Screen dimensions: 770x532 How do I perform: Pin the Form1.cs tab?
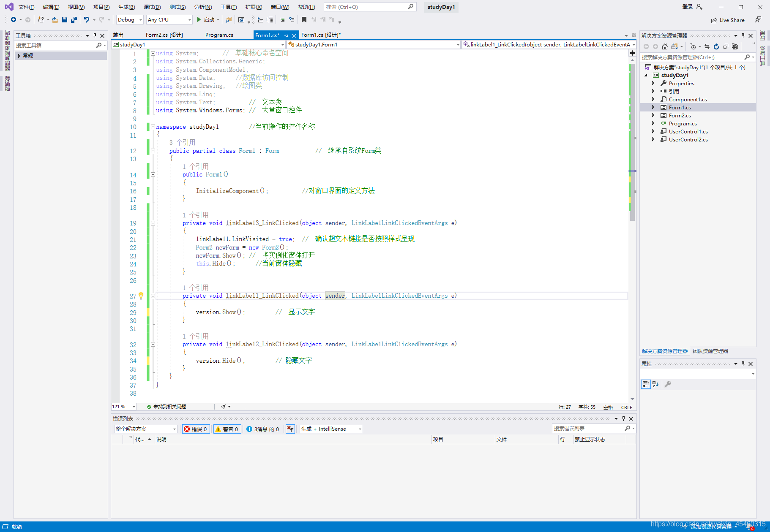pyautogui.click(x=287, y=35)
